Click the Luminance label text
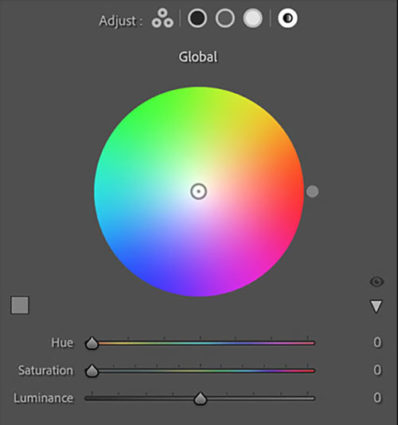This screenshot has width=398, height=425. click(x=43, y=398)
